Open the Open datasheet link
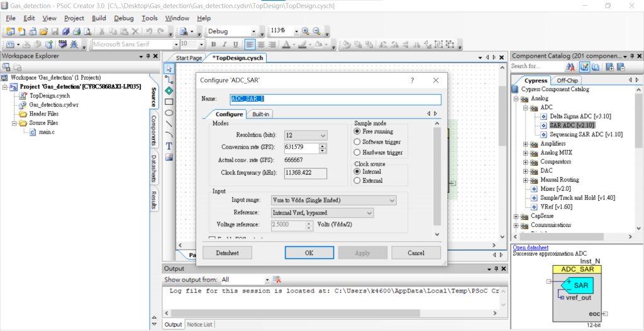644x331 pixels. coord(530,247)
